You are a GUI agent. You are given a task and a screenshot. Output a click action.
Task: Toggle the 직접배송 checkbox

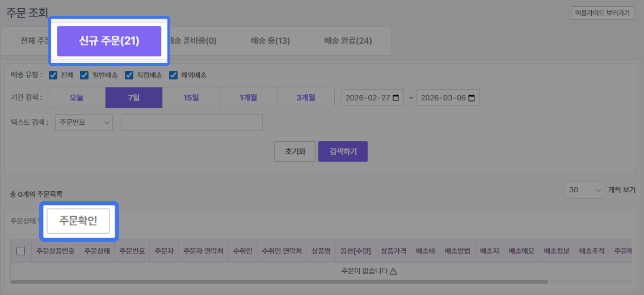pos(129,75)
